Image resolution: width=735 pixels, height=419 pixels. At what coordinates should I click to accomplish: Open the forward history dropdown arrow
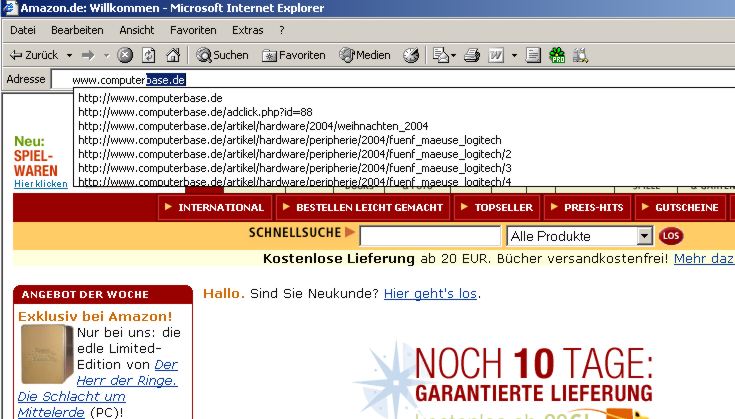click(106, 55)
